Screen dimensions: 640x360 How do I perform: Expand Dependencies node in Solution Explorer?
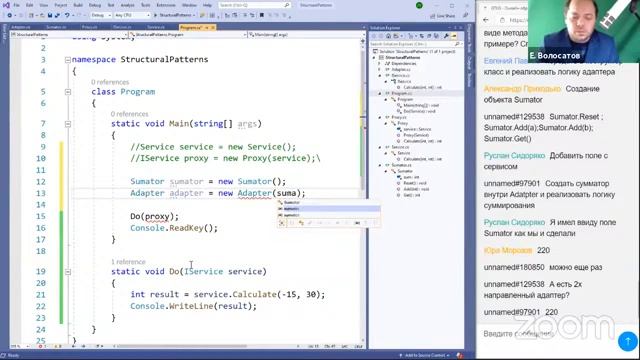click(380, 64)
